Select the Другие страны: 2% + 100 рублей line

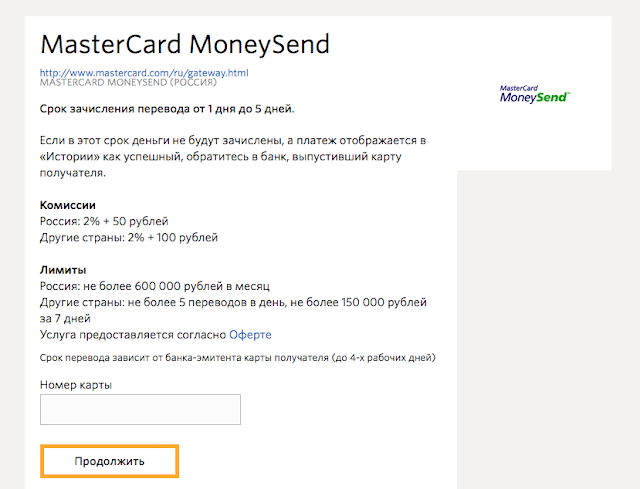coord(129,238)
